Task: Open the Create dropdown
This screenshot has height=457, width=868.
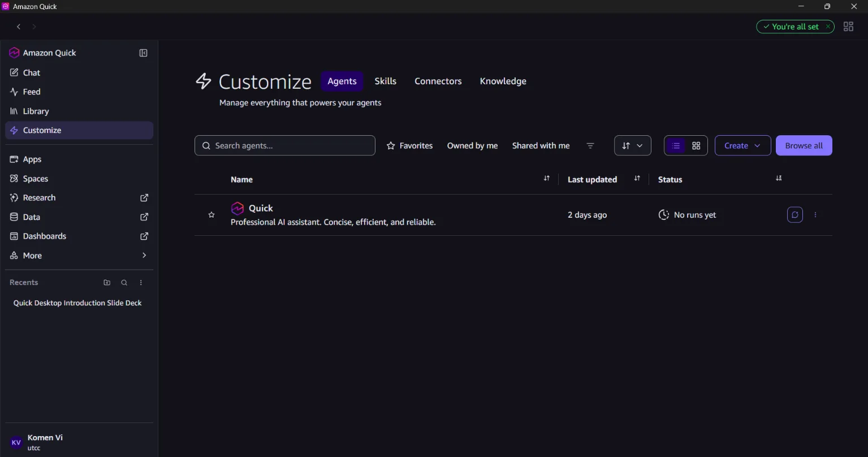Action: point(743,145)
